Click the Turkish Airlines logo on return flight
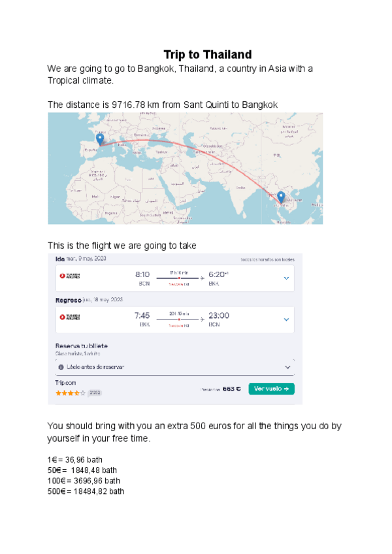This screenshot has height=554, width=392. (x=70, y=318)
